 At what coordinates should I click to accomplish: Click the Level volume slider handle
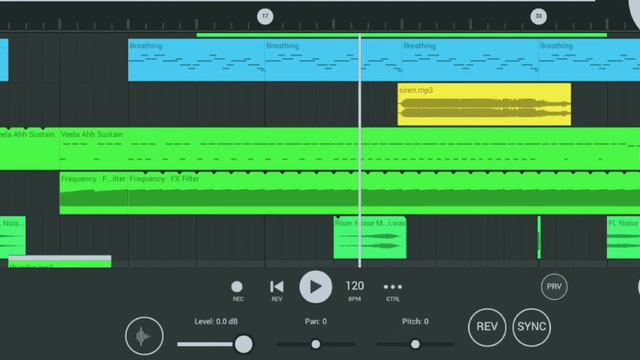pyautogui.click(x=243, y=344)
